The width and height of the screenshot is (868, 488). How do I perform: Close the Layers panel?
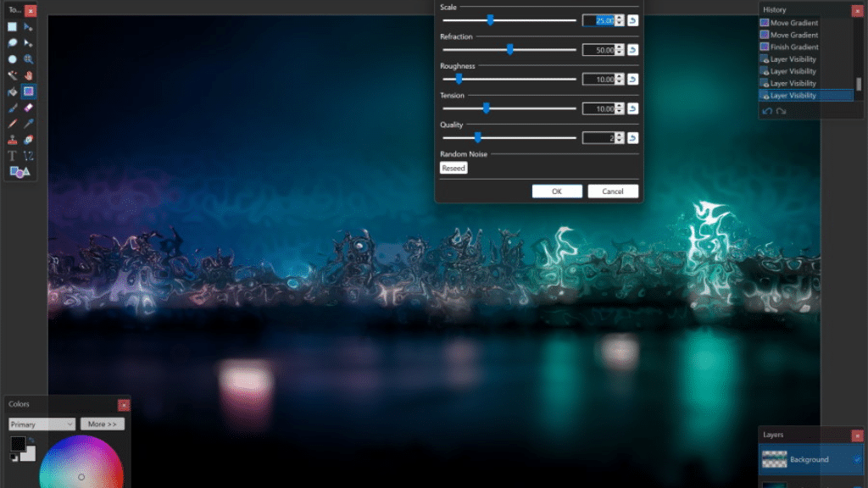[x=858, y=435]
